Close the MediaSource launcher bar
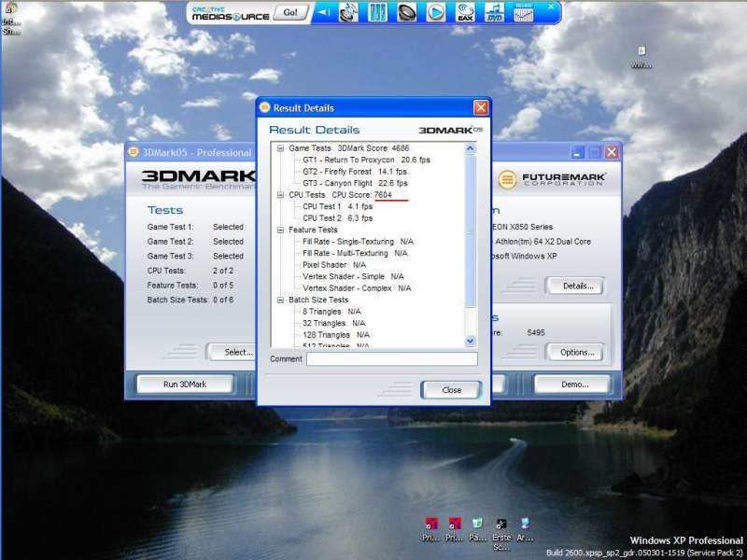Screen dimensions: 747x560 pyautogui.click(x=551, y=7)
